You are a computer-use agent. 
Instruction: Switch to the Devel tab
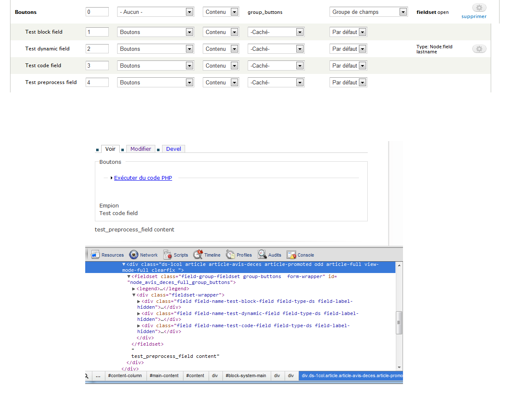click(174, 149)
